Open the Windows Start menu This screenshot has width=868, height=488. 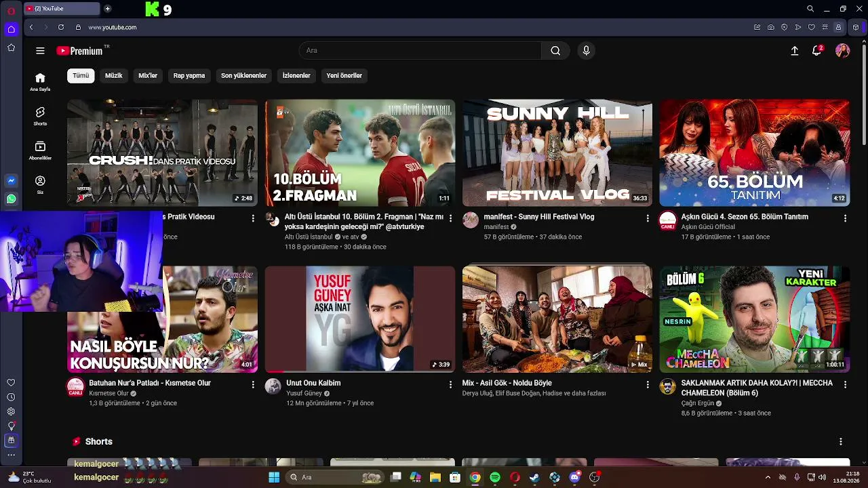[274, 478]
